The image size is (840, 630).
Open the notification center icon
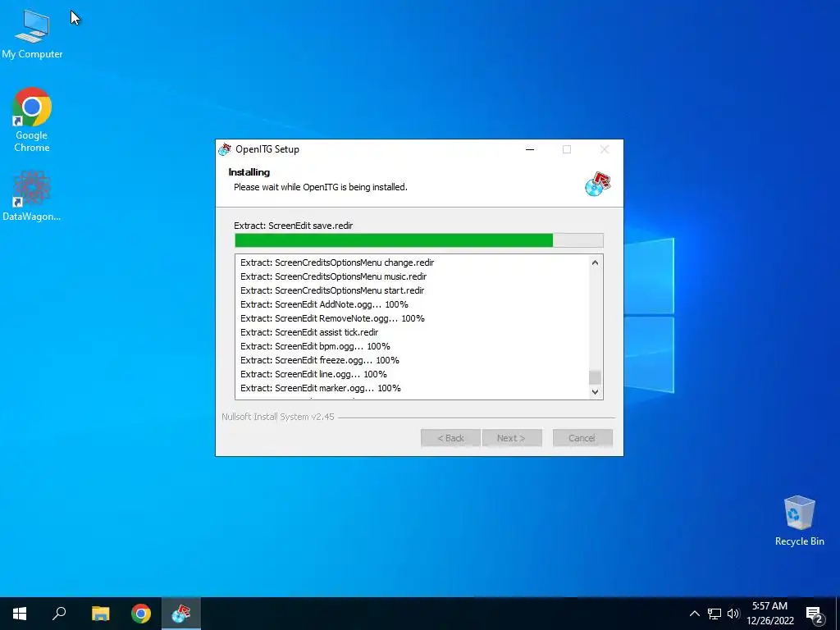pyautogui.click(x=815, y=614)
